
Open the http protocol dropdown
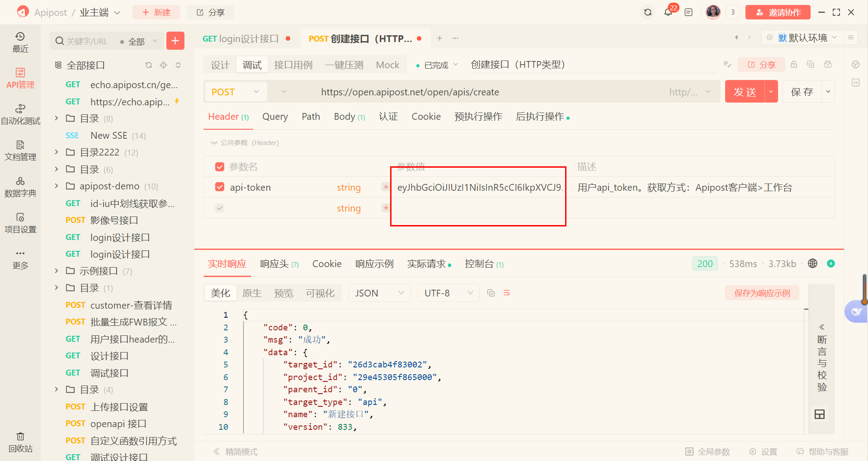point(690,92)
